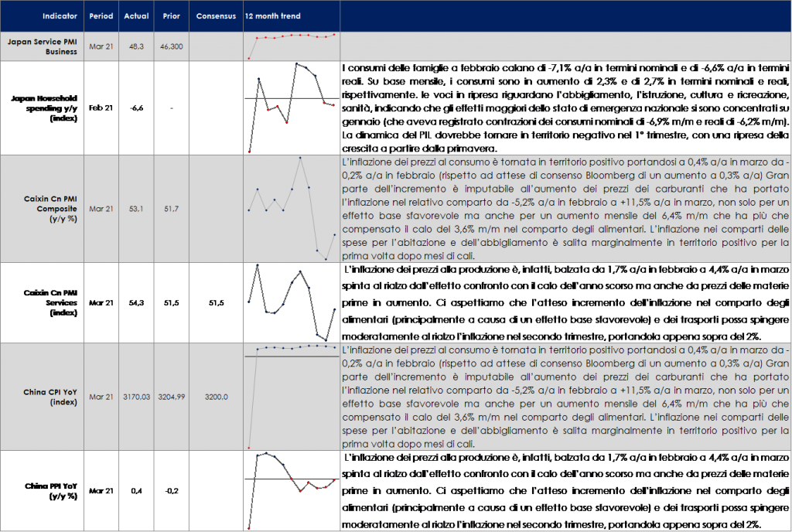Viewport: 792px width, 532px height.
Task: Select the consensus value 3200.0
Action: (216, 397)
